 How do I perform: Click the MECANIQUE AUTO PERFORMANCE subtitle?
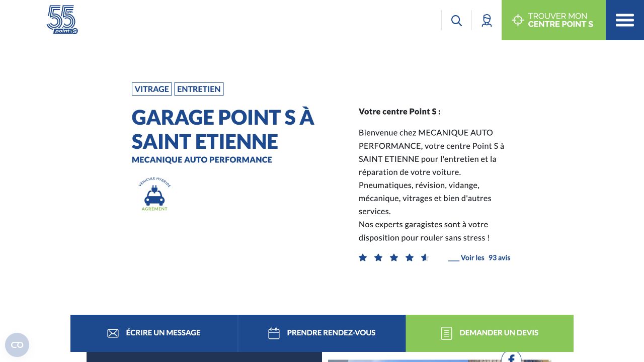[202, 160]
